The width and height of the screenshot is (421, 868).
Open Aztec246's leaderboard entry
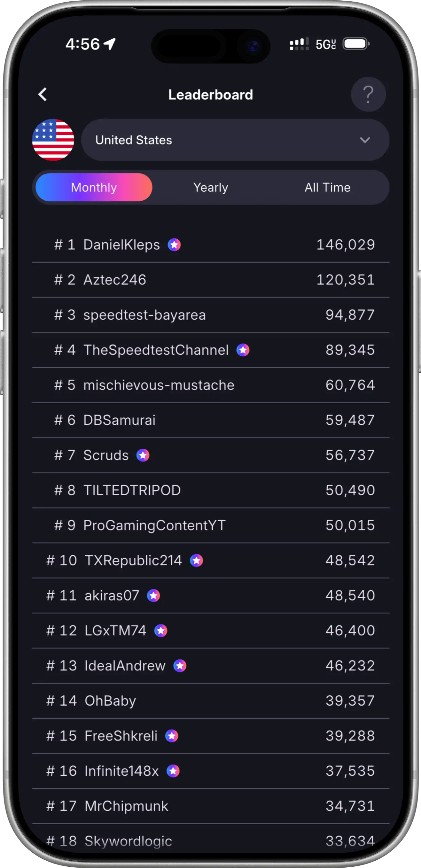point(211,280)
